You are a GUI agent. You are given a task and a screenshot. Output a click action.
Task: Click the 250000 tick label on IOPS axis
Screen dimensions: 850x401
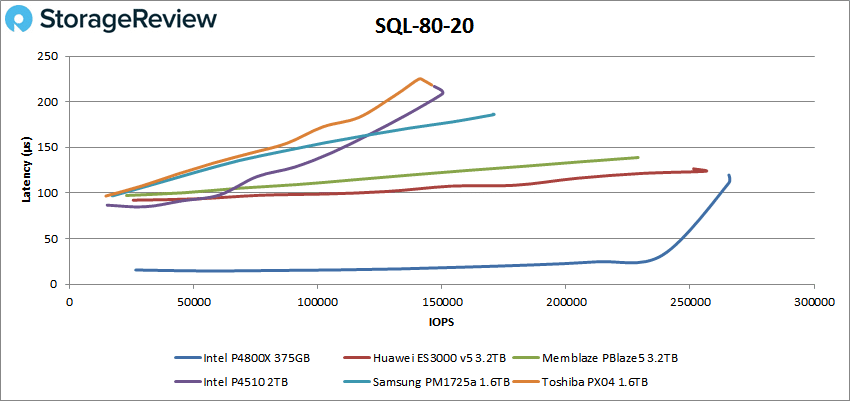(690, 302)
